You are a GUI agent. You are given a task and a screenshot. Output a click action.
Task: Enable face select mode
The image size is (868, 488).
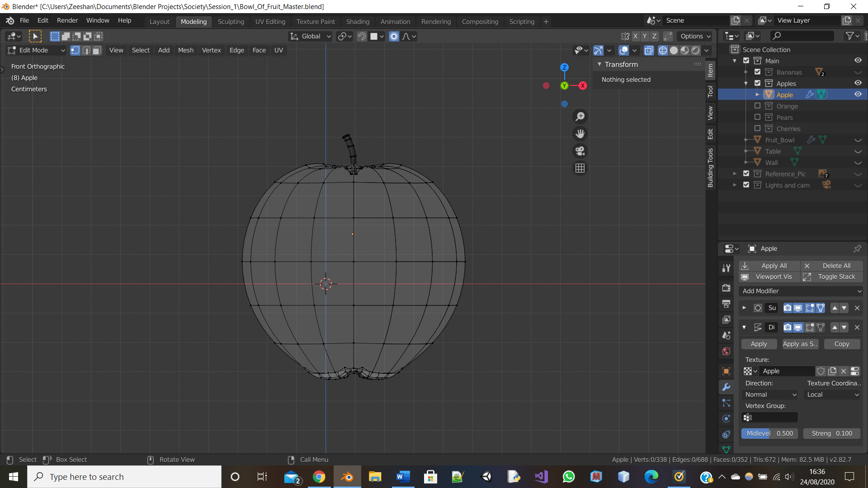point(97,50)
